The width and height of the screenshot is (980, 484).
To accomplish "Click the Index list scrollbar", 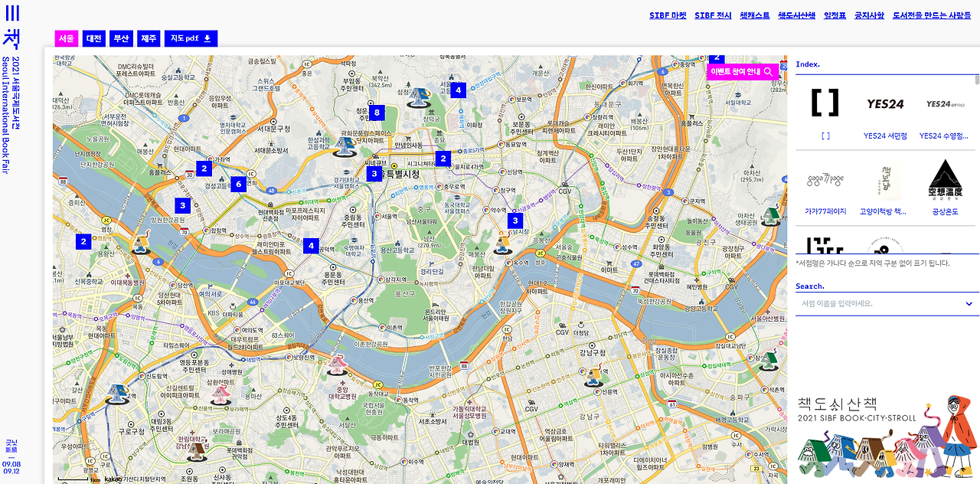I will [x=976, y=79].
